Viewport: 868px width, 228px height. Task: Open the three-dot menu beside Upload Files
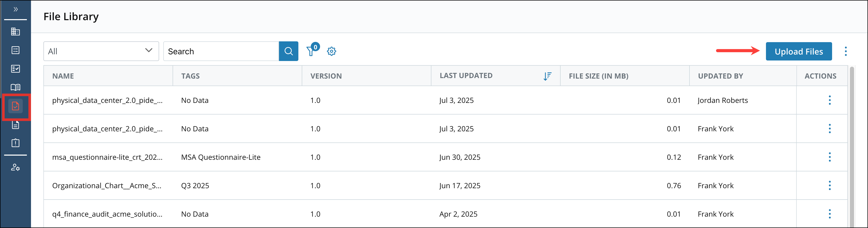846,51
